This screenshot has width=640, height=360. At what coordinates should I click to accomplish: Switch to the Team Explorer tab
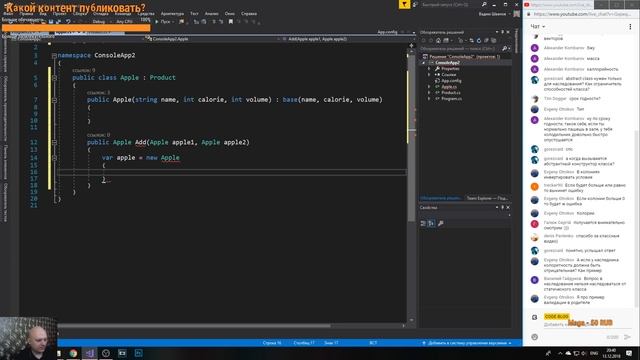[487, 198]
